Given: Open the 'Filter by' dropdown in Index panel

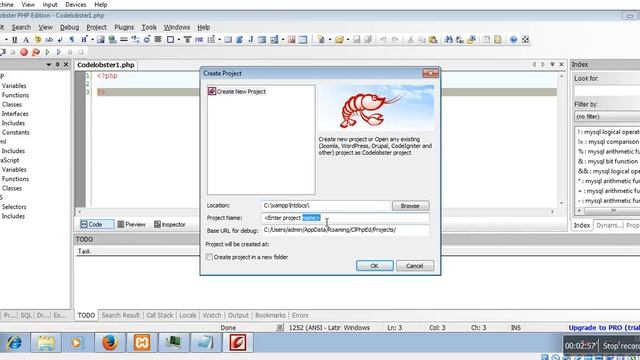Looking at the screenshot, I should tap(607, 117).
